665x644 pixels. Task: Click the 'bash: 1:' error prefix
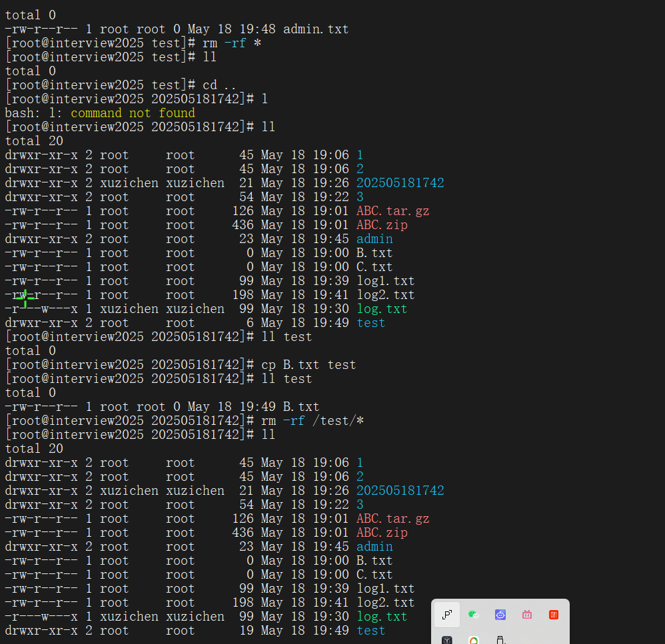click(x=33, y=113)
